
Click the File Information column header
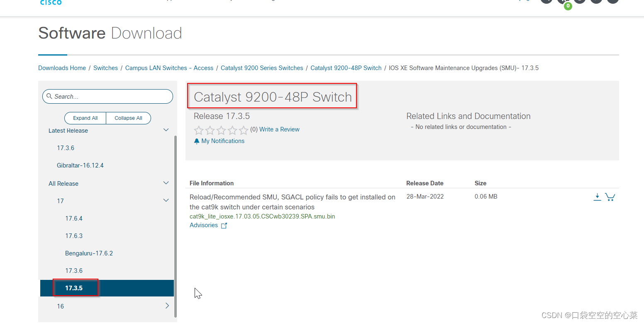coord(212,183)
